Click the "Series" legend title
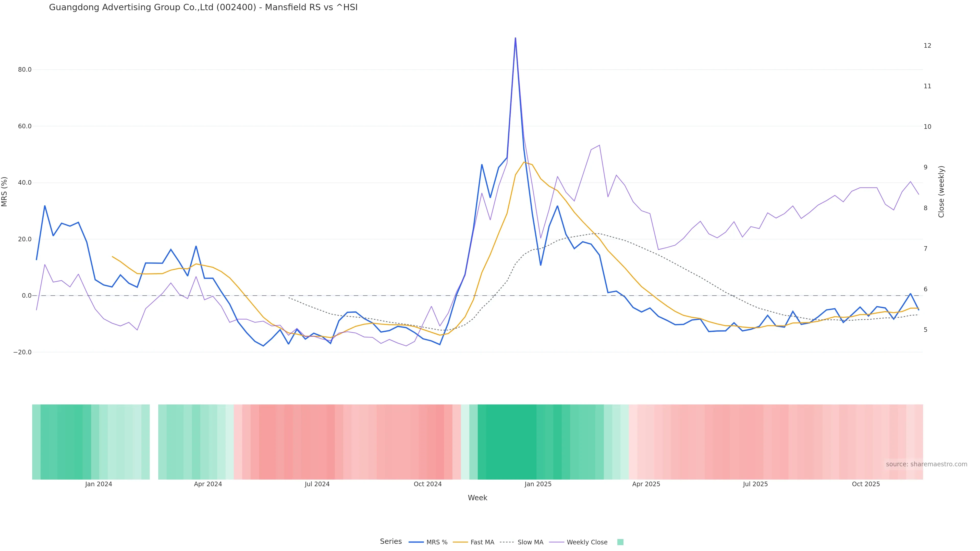Screen dimensions: 980x551 tap(391, 542)
